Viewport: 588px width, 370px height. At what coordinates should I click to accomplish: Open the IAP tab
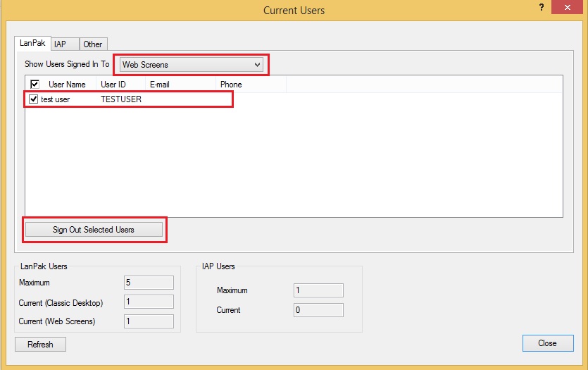point(61,44)
